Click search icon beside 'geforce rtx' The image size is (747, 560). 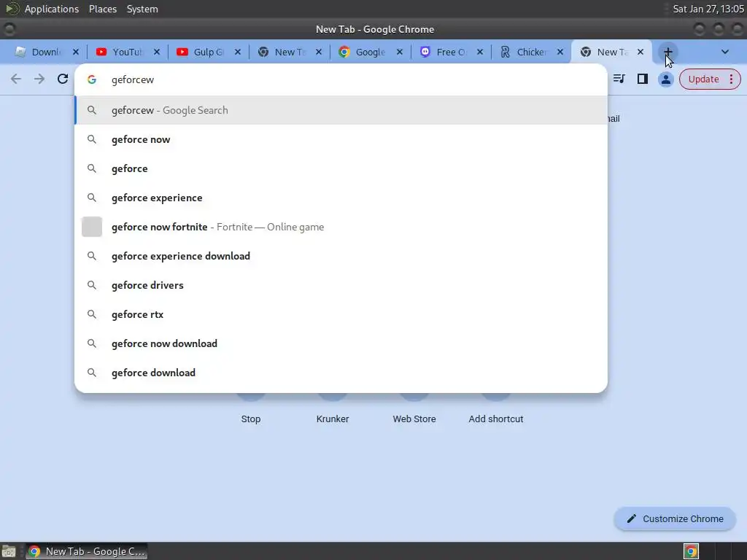coord(92,314)
